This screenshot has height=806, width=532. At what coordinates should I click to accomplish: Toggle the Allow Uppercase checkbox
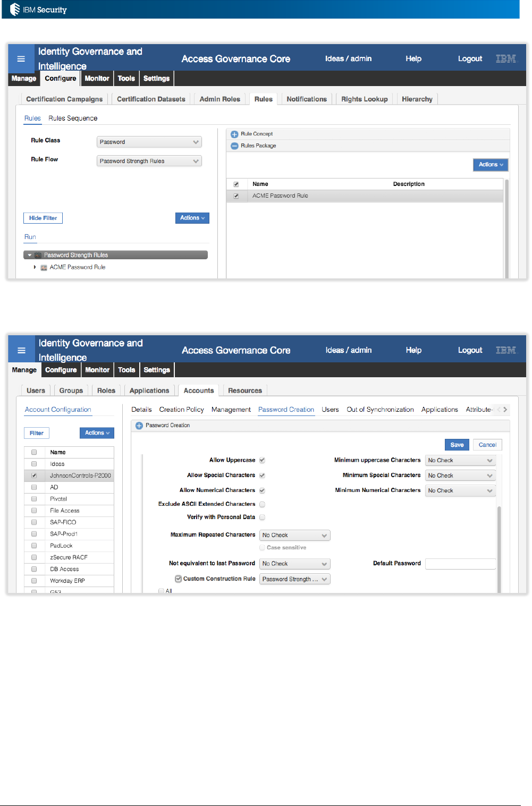[262, 460]
